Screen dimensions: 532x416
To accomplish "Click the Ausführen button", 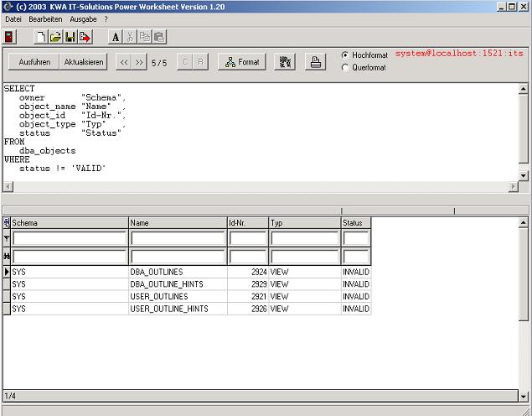I will pyautogui.click(x=34, y=62).
